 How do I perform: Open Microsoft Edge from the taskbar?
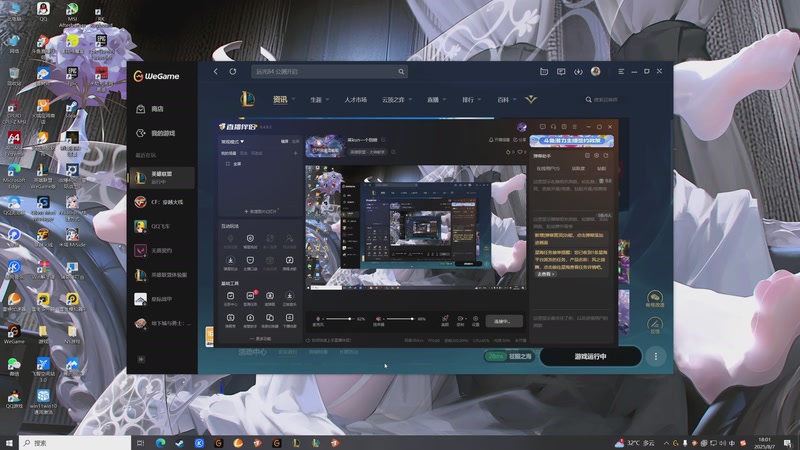(160, 443)
